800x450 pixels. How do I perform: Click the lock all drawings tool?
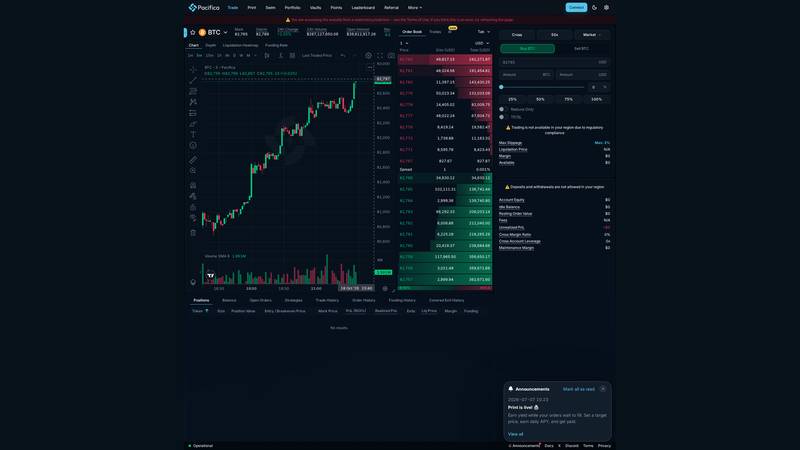click(193, 207)
